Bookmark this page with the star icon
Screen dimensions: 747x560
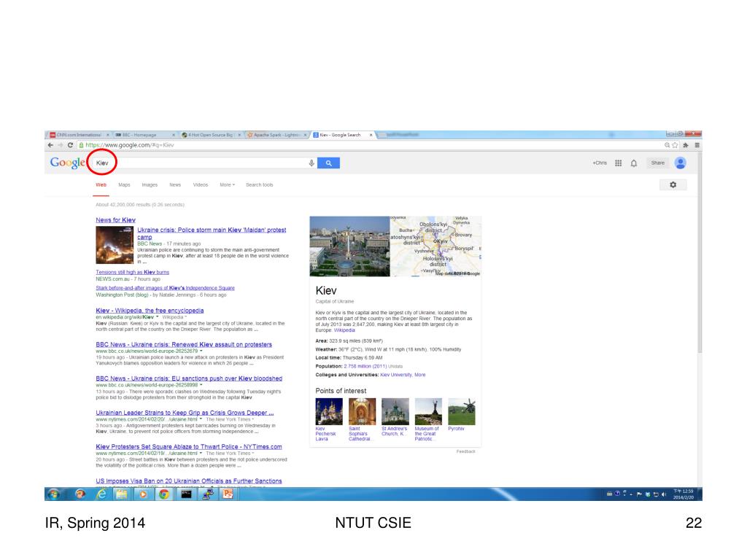tap(675, 145)
